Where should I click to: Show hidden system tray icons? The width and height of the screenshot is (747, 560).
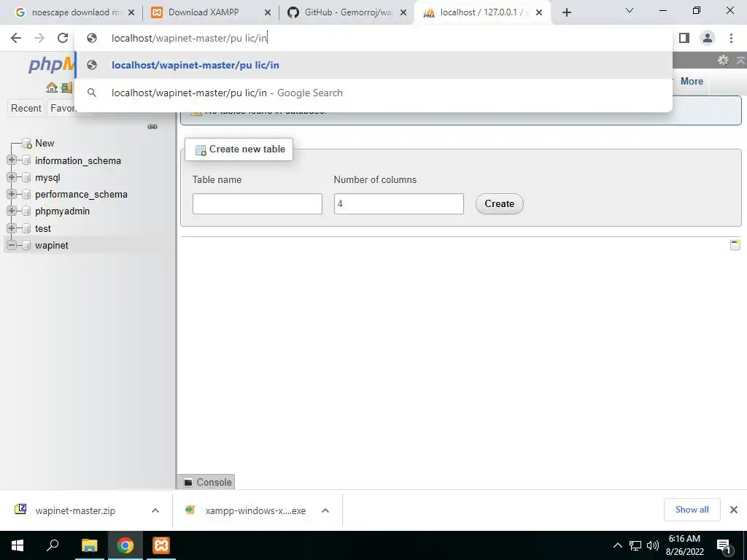(x=617, y=545)
